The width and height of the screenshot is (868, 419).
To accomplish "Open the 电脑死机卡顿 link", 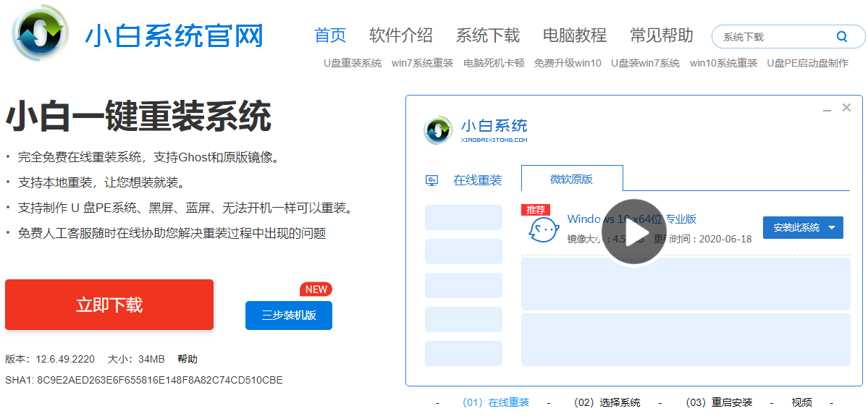I will (x=494, y=63).
